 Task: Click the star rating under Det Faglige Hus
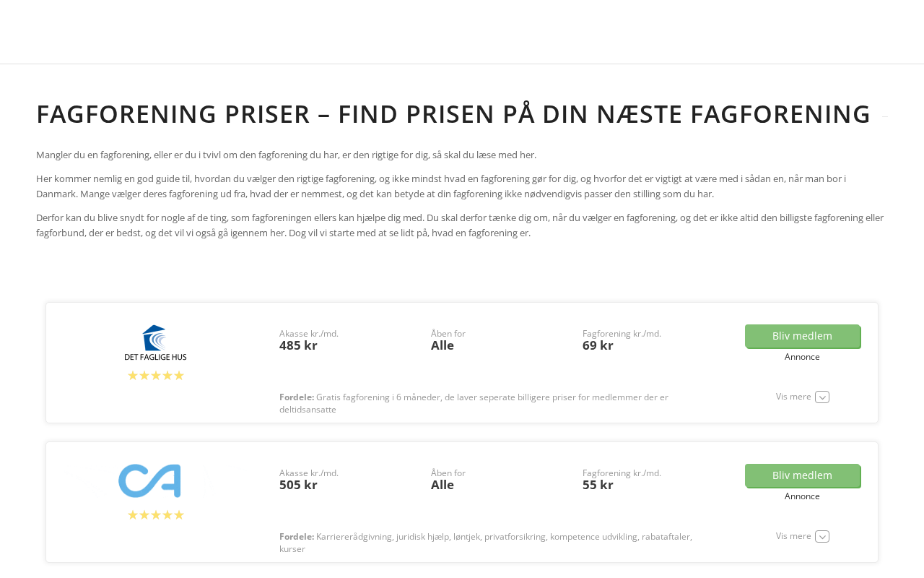pyautogui.click(x=156, y=376)
